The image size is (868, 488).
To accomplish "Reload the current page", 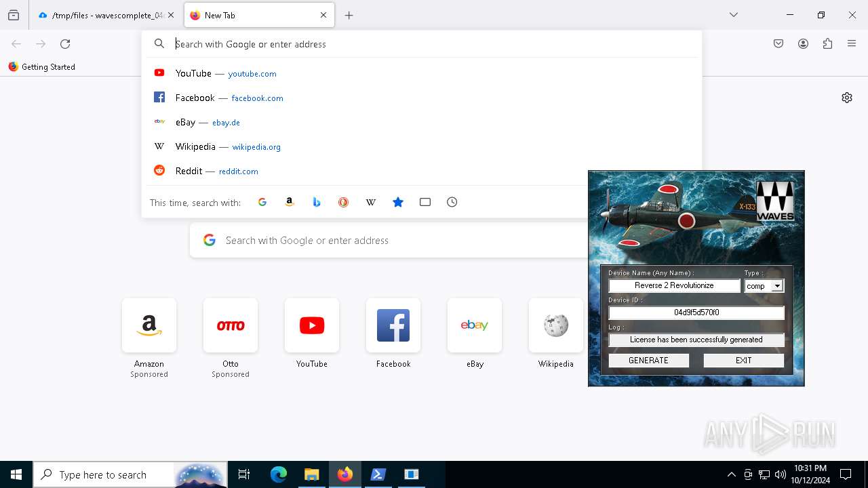I will click(65, 44).
